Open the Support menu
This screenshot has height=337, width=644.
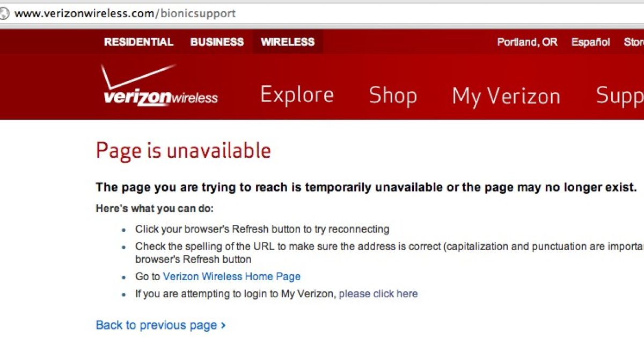620,96
